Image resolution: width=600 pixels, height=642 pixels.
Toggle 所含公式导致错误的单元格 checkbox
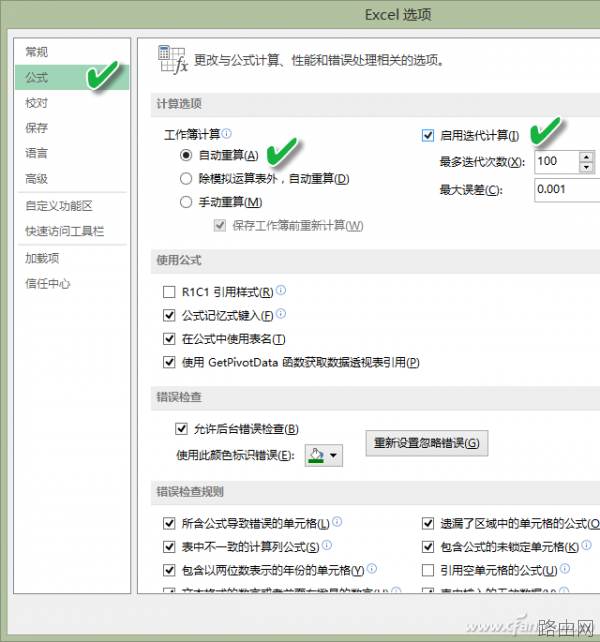tap(169, 523)
